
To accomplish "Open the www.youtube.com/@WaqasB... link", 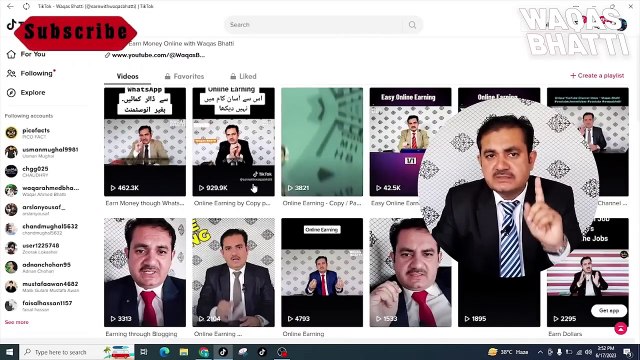I will click(158, 55).
